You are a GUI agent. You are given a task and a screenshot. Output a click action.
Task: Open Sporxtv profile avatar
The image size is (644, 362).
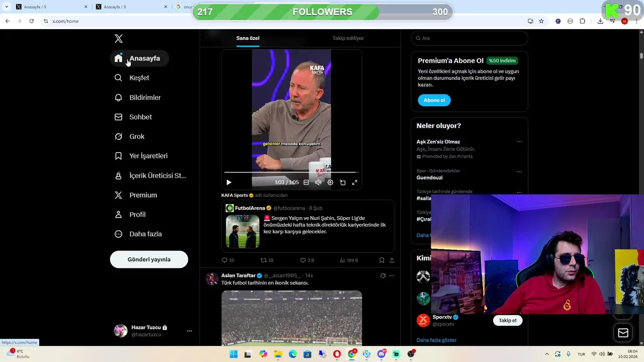click(424, 320)
